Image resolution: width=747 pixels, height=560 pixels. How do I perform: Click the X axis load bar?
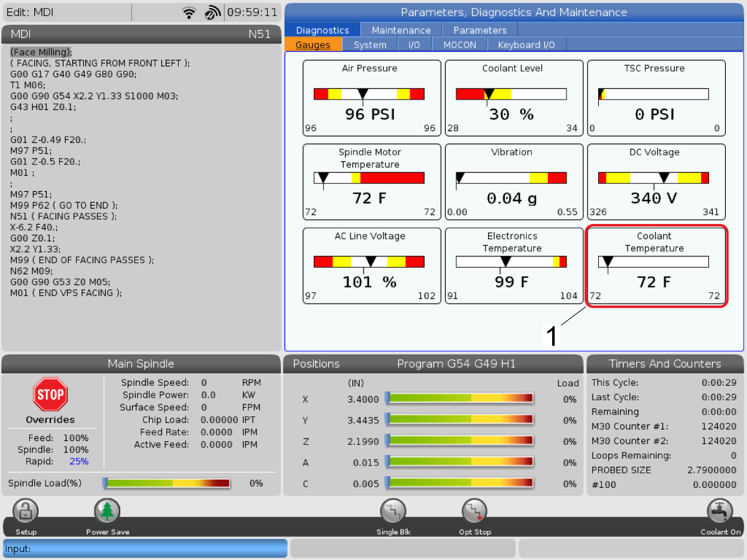point(459,399)
